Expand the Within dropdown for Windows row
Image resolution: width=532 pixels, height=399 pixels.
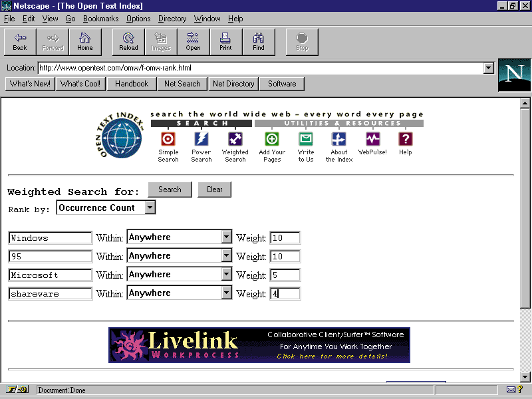226,237
